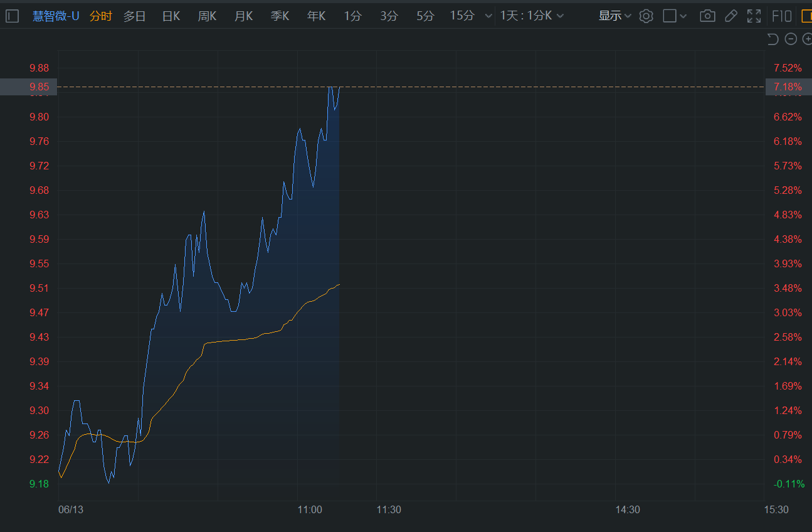Switch to 分时 intraday tab
The image size is (812, 532).
click(x=101, y=16)
